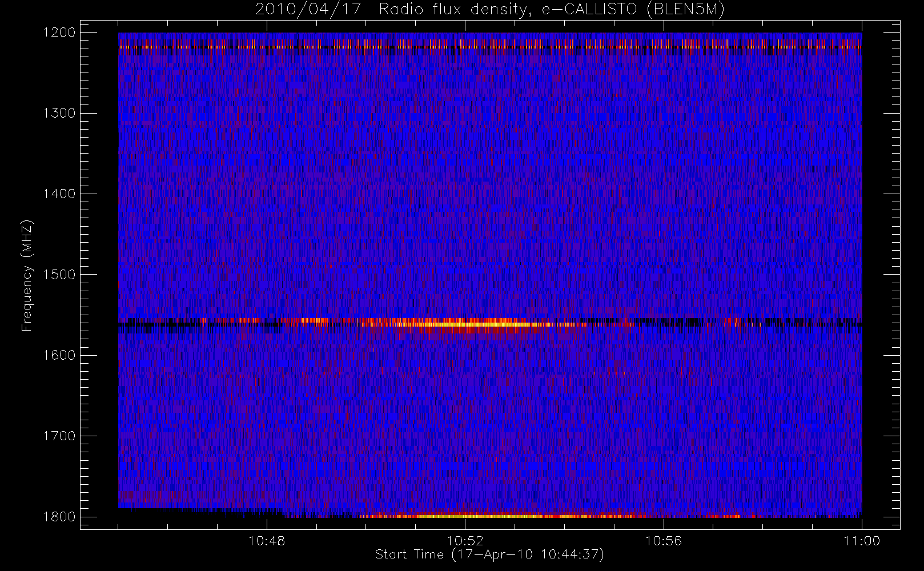This screenshot has height=571, width=924.
Task: Click the plot title '2010/04/17 Radio flux density, e-CALLISTO (BLEN5M)'
Action: point(490,10)
